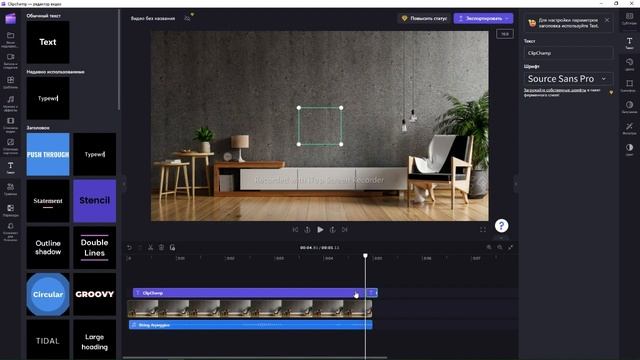Open the Brand kit sidebar tab
The width and height of the screenshot is (640, 360).
click(x=11, y=232)
